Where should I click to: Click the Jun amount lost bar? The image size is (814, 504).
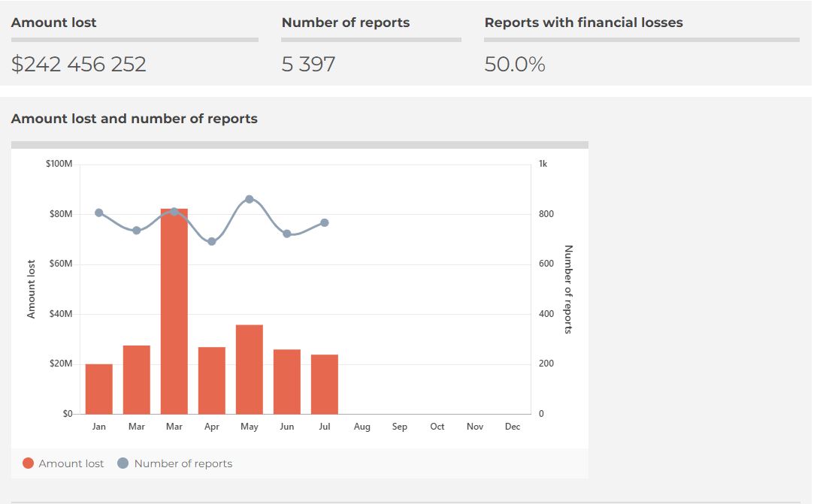pyautogui.click(x=287, y=382)
